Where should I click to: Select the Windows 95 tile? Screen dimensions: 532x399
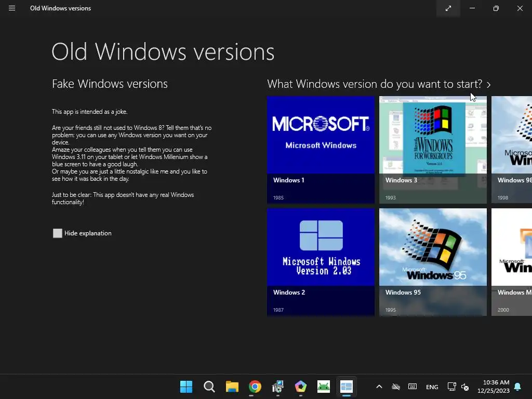tap(433, 262)
